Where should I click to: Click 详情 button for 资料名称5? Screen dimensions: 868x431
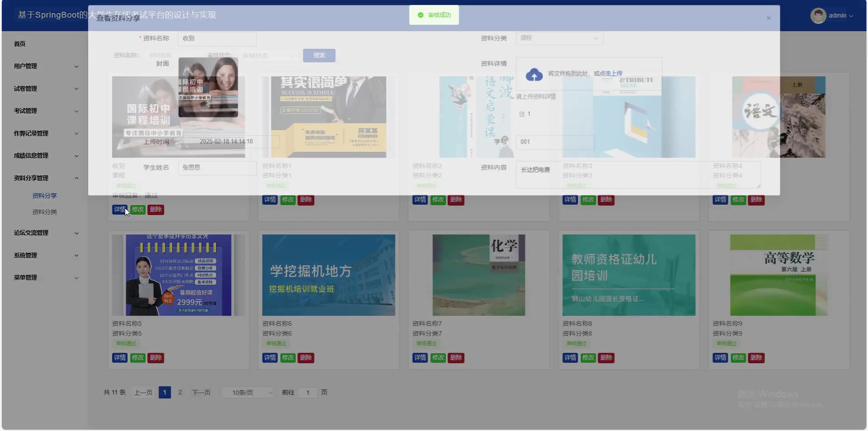coord(120,358)
